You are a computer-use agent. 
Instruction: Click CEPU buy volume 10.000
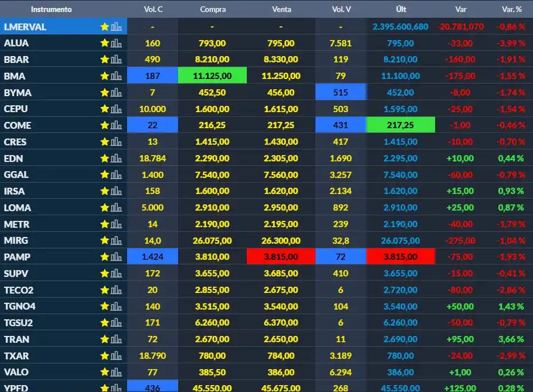pyautogui.click(x=153, y=109)
